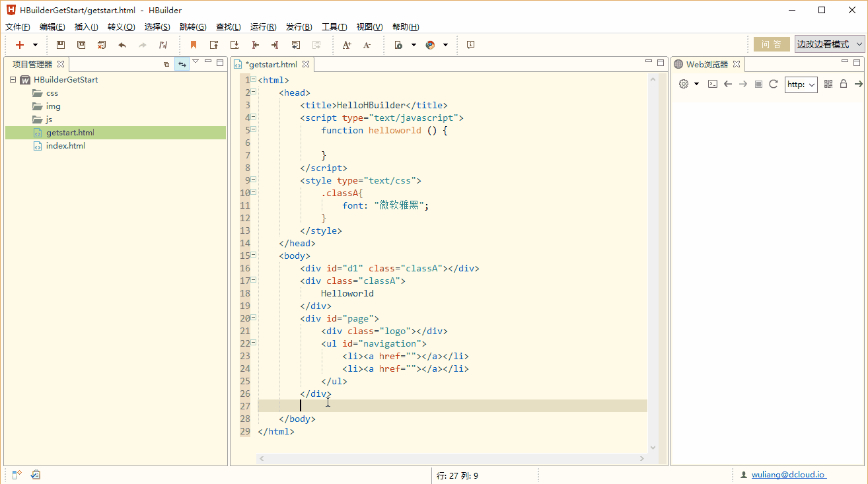Click the Web browser settings gear icon

click(684, 84)
